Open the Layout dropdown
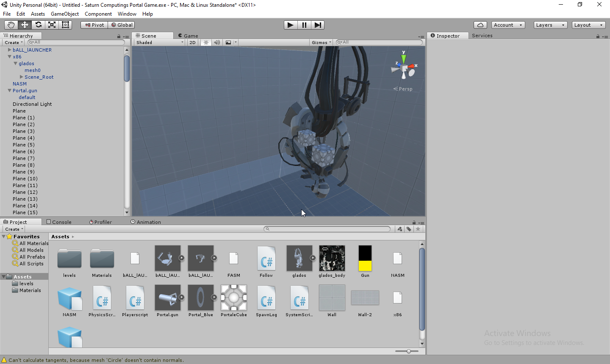 tap(589, 25)
